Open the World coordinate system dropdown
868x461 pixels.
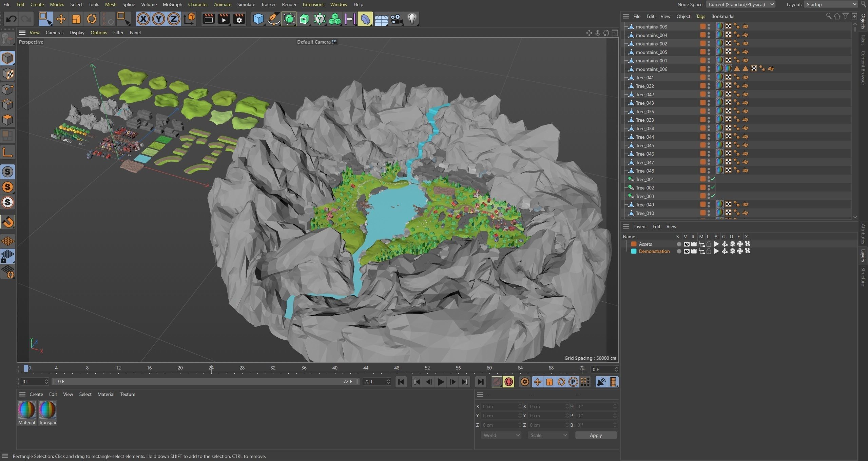(x=501, y=435)
